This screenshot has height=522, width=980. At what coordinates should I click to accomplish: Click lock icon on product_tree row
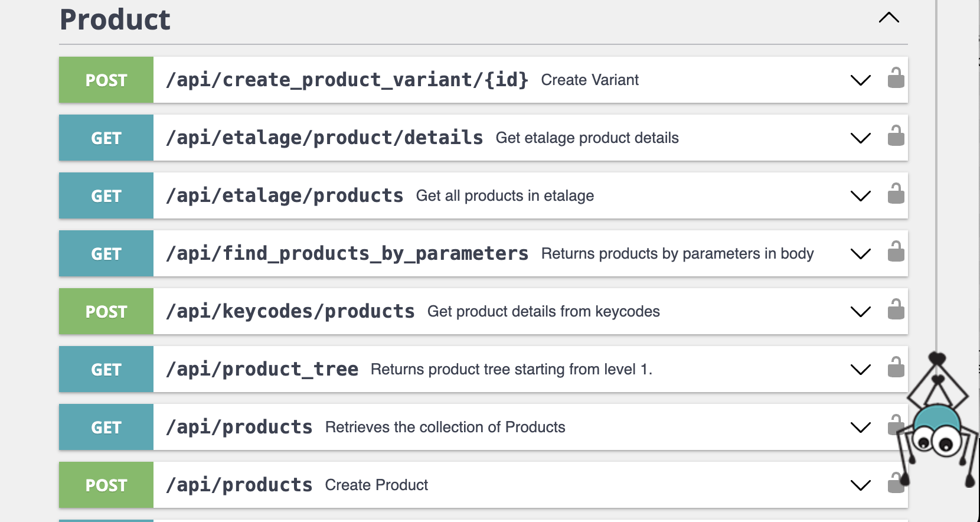[x=896, y=367]
